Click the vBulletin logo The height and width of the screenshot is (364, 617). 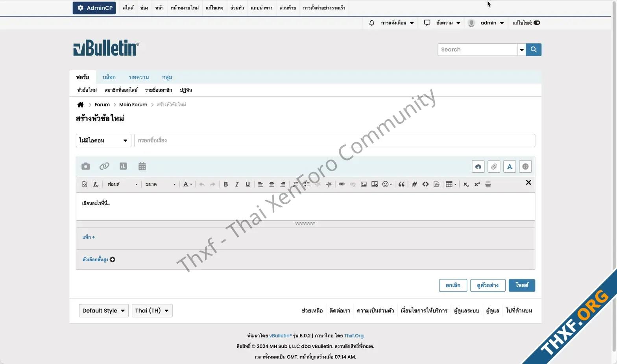tap(106, 48)
